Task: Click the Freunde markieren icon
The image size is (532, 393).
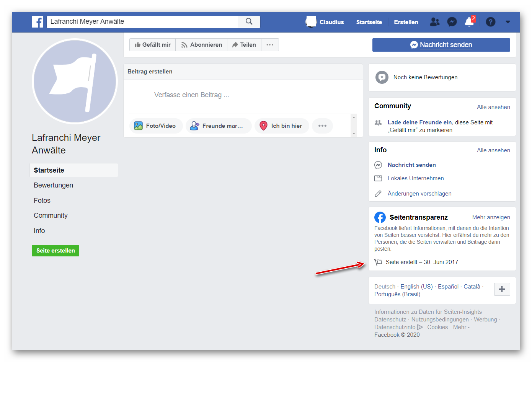Action: pyautogui.click(x=194, y=126)
